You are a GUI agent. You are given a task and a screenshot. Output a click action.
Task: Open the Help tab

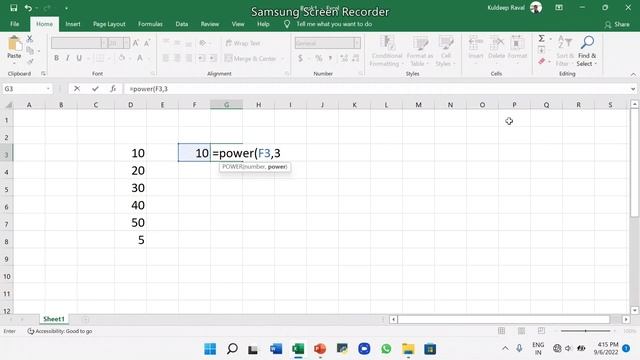[x=263, y=24]
